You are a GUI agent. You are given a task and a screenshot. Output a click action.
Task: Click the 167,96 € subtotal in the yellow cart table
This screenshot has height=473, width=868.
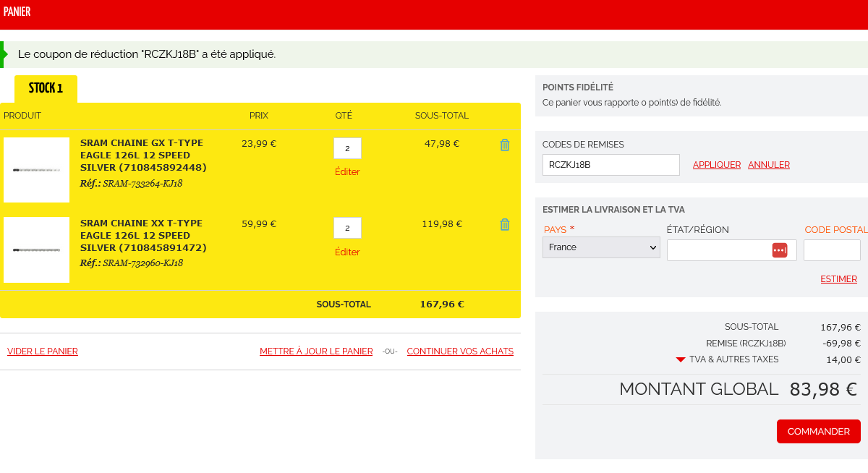(x=442, y=304)
